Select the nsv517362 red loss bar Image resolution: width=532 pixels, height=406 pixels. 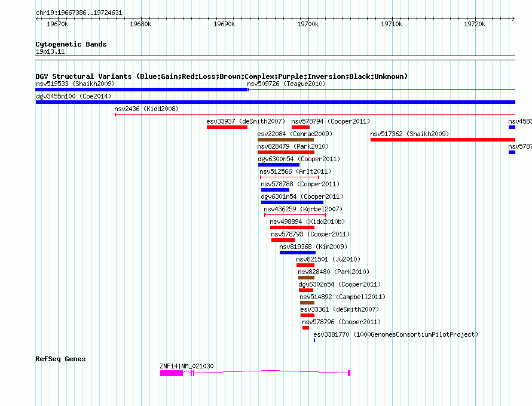(x=443, y=140)
